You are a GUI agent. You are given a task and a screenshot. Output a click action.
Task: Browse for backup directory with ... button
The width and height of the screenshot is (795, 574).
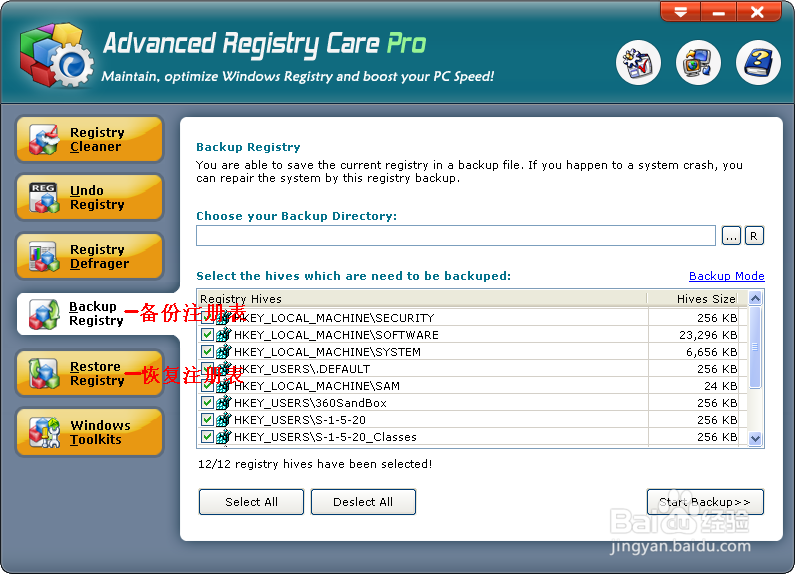click(731, 236)
